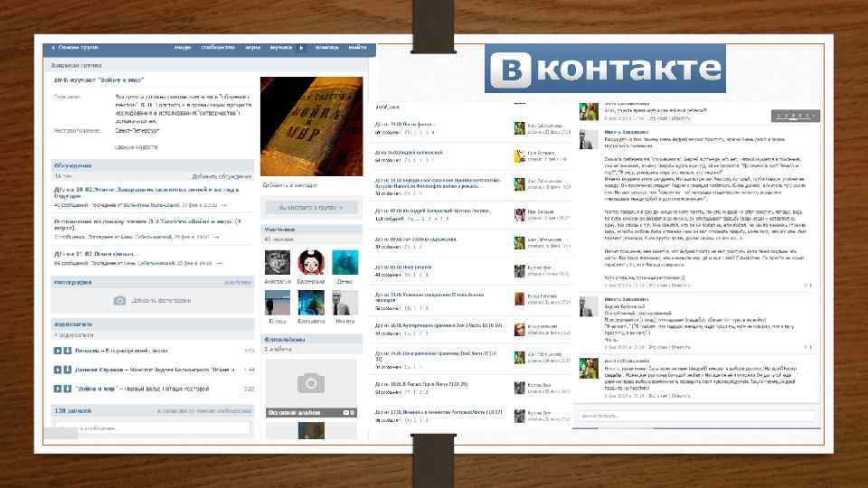Screen dimensions: 868x488
Task: Open the communities menu item in the top bar
Action: pos(218,48)
